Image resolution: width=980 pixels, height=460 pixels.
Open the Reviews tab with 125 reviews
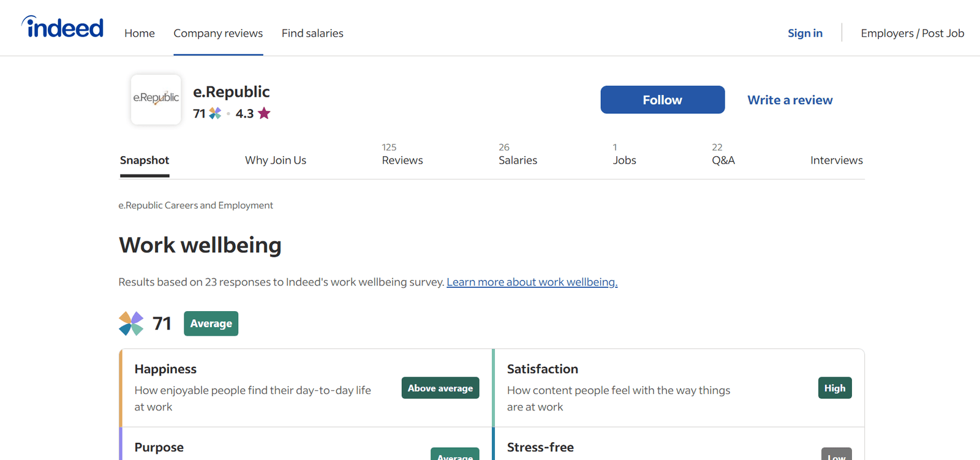click(402, 155)
